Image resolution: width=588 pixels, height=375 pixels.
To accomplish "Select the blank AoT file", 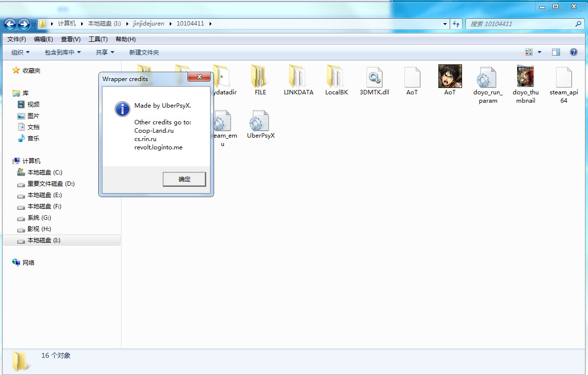I will [x=412, y=80].
